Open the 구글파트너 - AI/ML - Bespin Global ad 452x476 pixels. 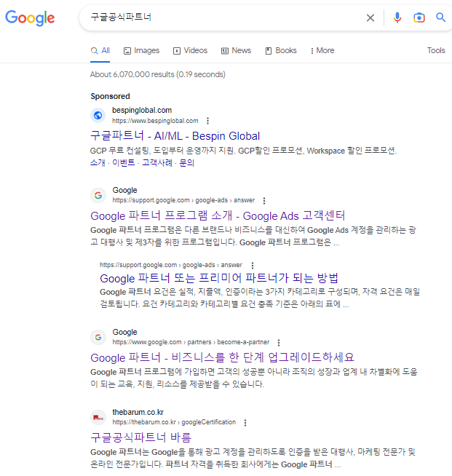point(175,136)
